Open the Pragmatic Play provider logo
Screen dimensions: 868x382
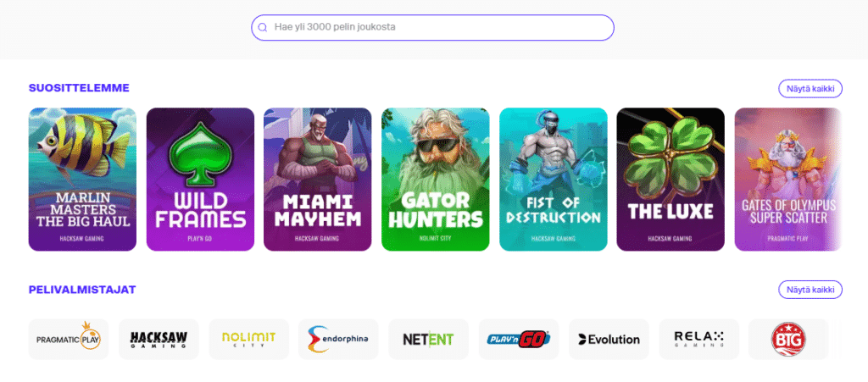coord(69,339)
